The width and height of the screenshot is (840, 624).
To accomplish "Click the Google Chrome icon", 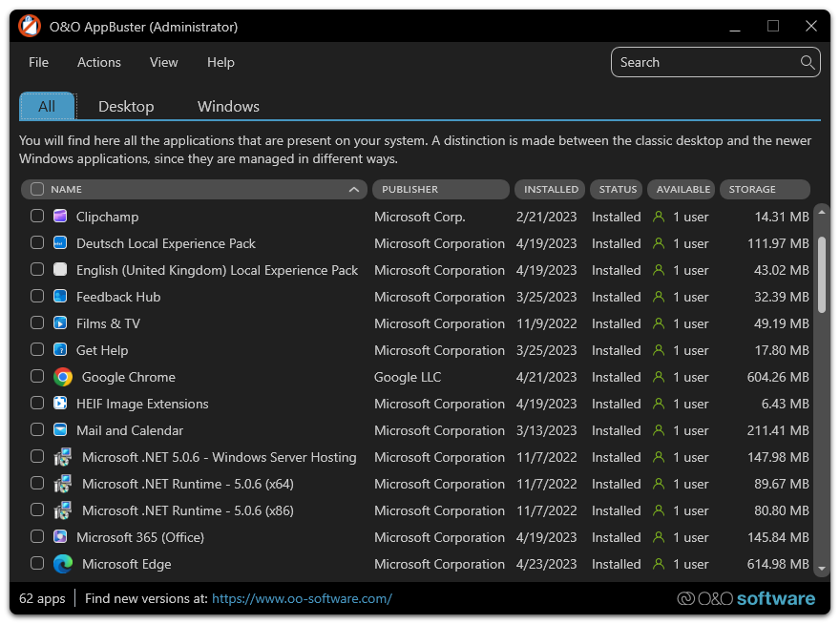I will pyautogui.click(x=63, y=377).
